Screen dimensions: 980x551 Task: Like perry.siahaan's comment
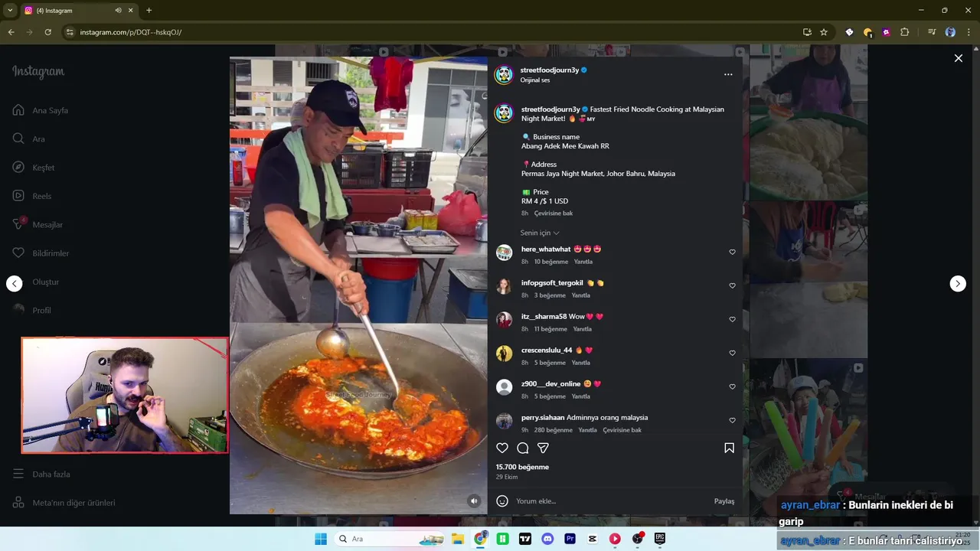(x=732, y=420)
